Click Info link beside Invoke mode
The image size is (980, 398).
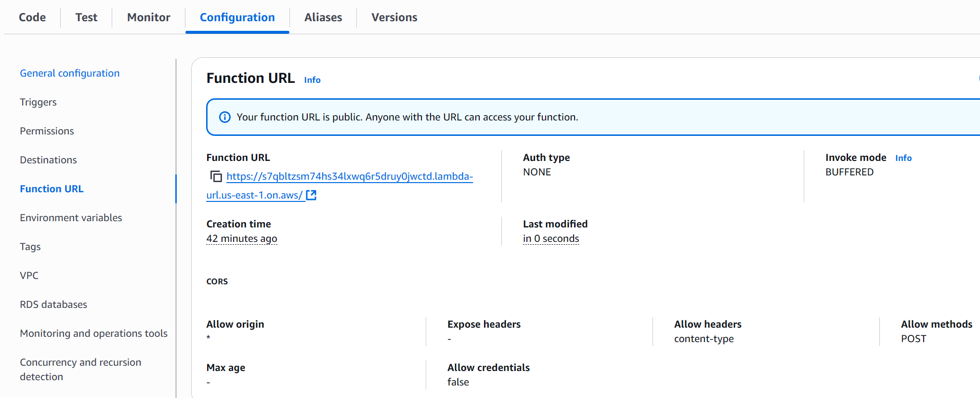pos(903,158)
